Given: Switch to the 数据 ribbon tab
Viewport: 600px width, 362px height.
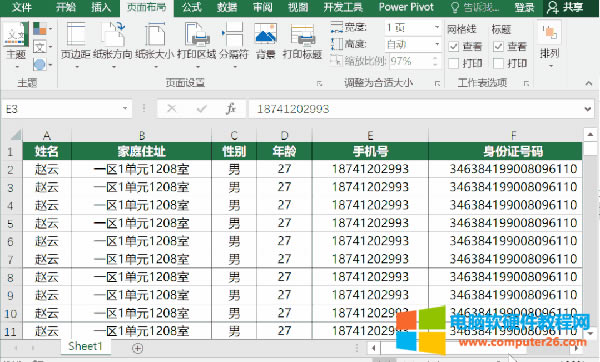Looking at the screenshot, I should pos(227,7).
